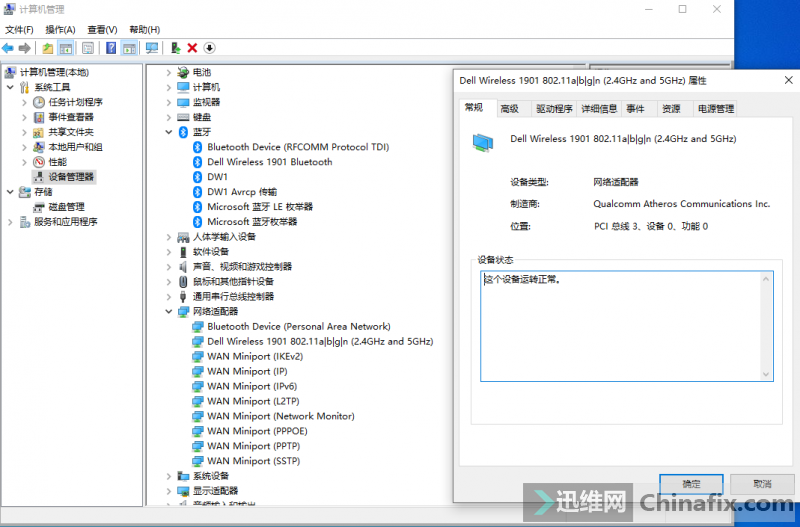Collapse 存储 in the left tree
This screenshot has height=527, width=800.
[10, 192]
